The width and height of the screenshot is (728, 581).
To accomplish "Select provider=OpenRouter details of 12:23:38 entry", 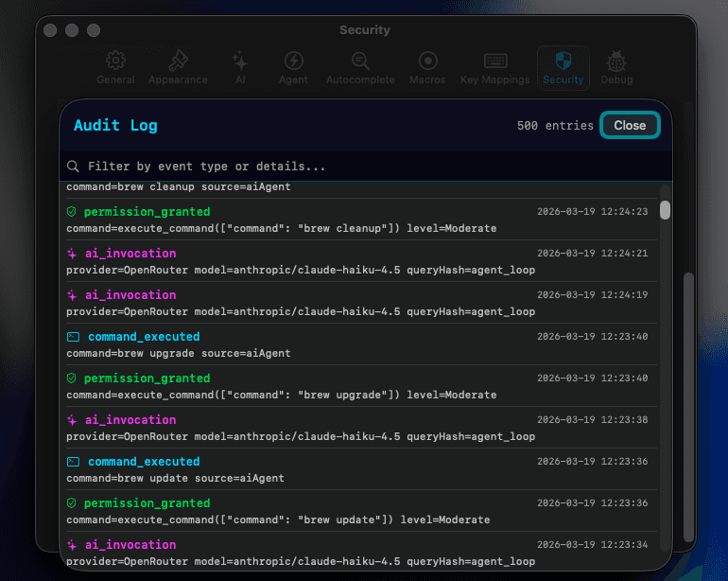I will point(301,437).
